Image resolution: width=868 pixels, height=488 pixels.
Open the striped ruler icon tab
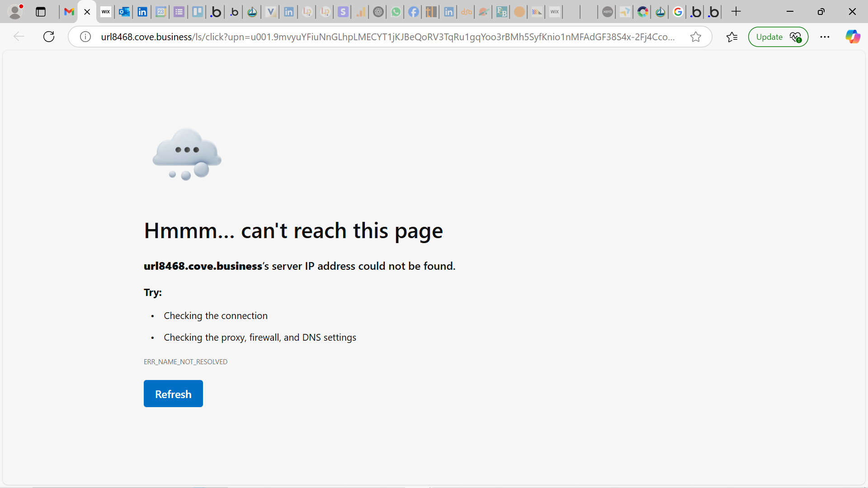coord(431,12)
